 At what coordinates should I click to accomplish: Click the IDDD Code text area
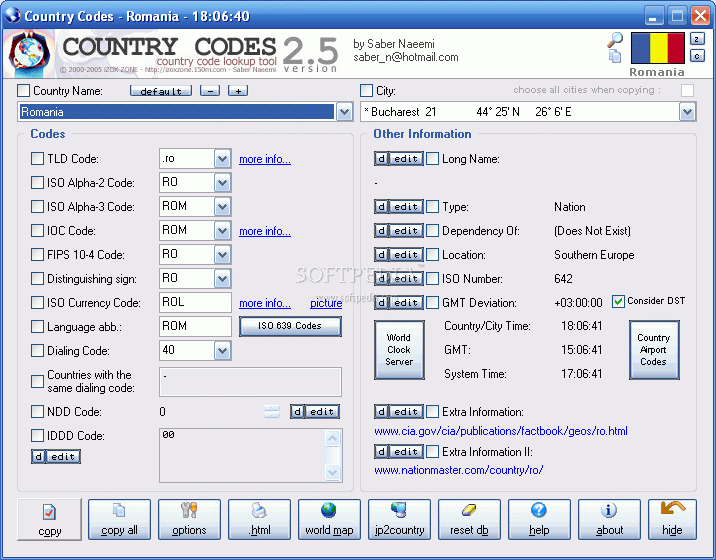click(242, 455)
